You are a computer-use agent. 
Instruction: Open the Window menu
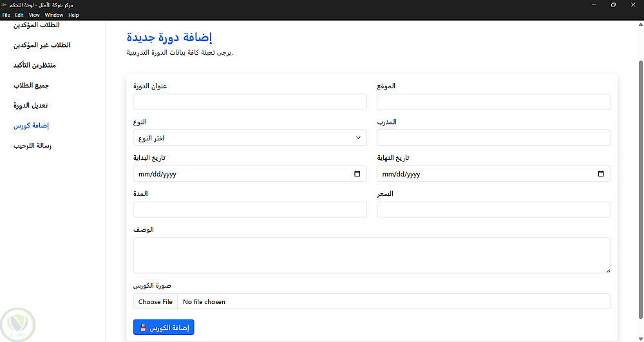[54, 15]
